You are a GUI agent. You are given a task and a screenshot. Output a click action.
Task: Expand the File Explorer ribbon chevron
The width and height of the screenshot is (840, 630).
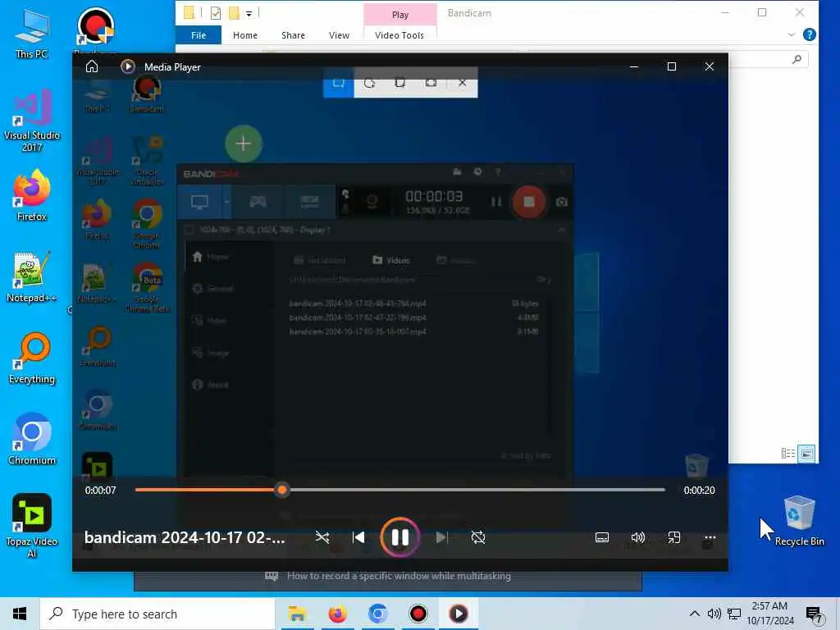tap(792, 34)
